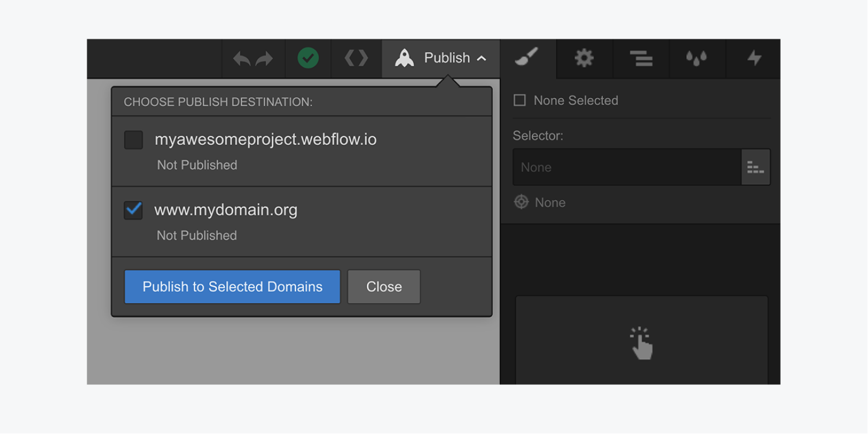Open the Interactions lightning bolt tab

point(754,58)
